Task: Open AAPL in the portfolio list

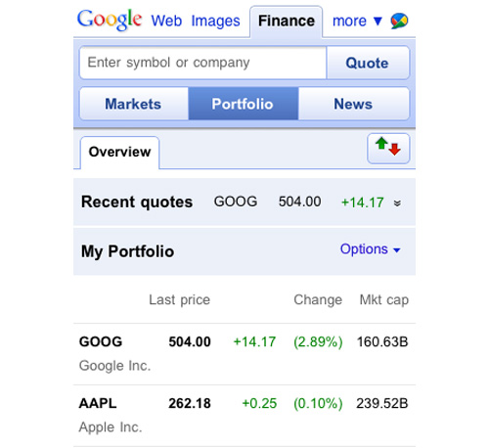Action: tap(244, 416)
